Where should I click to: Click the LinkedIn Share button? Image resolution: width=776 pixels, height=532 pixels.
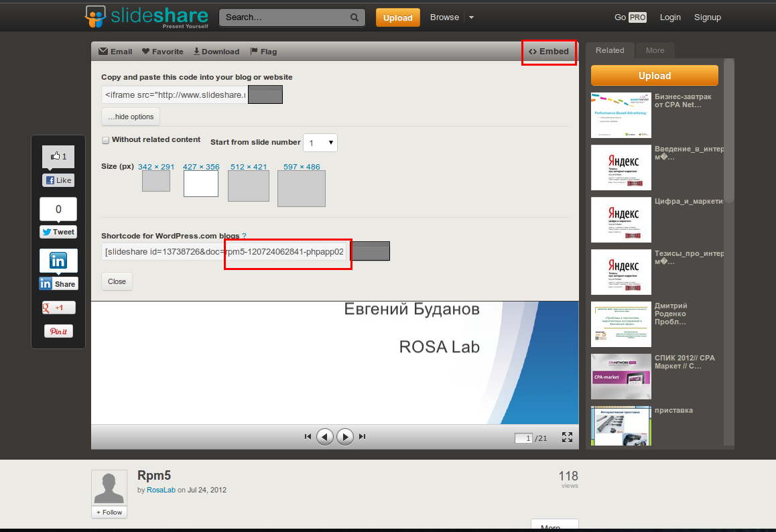58,283
